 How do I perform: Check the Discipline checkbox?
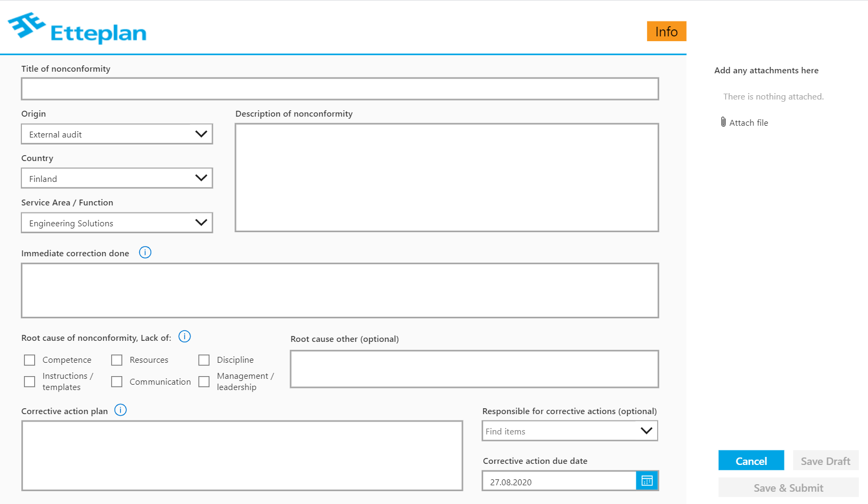click(x=204, y=360)
